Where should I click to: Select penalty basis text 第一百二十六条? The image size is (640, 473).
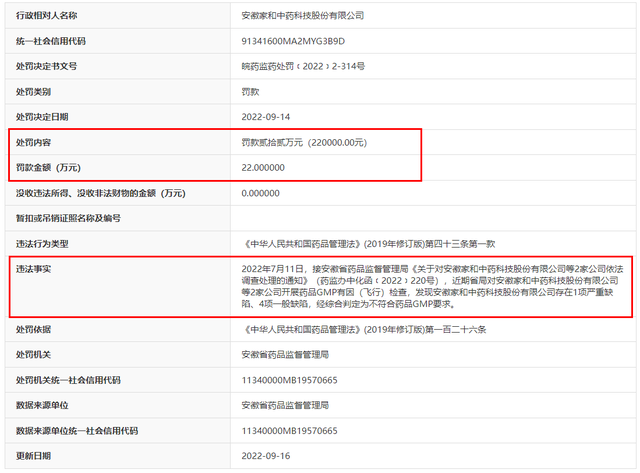pos(456,329)
